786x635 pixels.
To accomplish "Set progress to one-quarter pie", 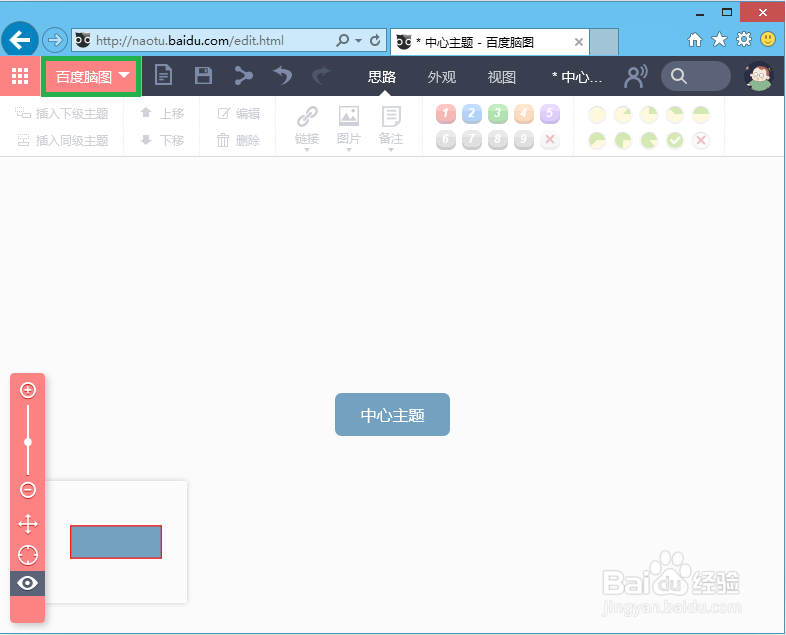I will 649,115.
